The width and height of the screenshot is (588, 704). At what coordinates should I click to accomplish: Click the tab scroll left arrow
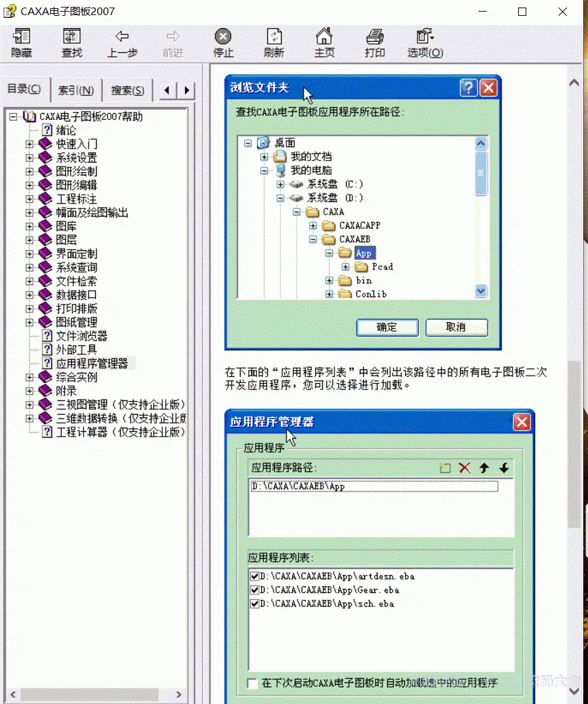[x=167, y=90]
